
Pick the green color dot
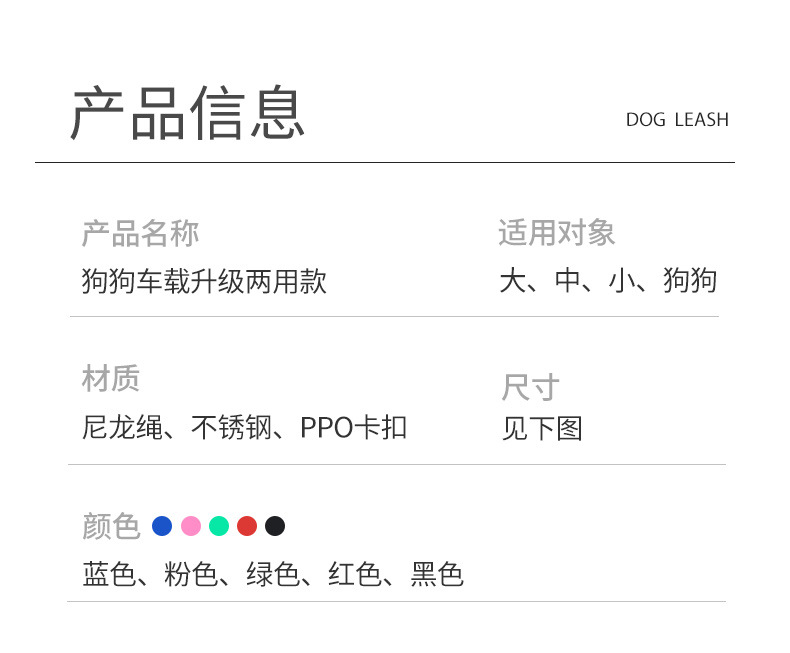pos(219,526)
